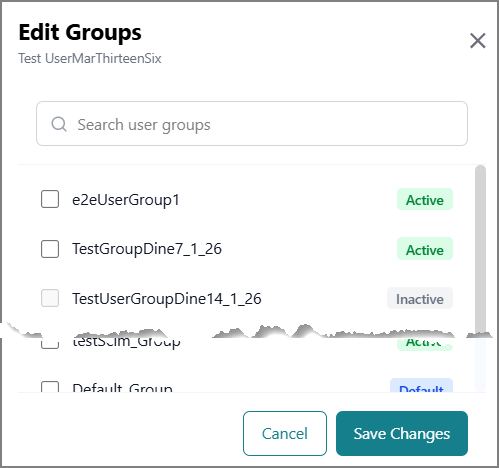
Task: Click the e2eUserGroup1 group name
Action: [x=126, y=200]
